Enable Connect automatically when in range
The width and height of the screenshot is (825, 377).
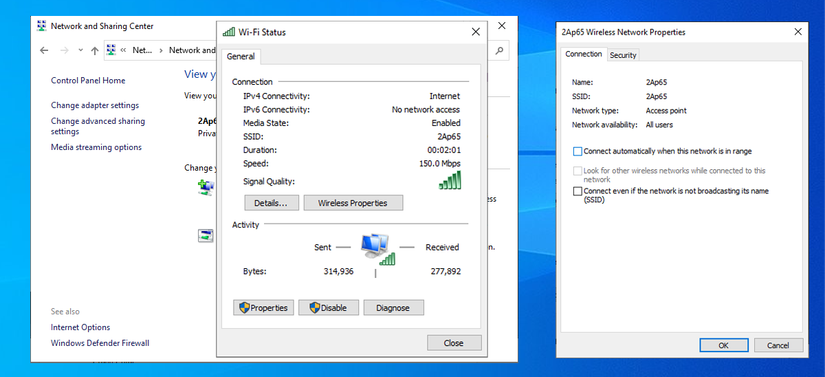(x=577, y=151)
